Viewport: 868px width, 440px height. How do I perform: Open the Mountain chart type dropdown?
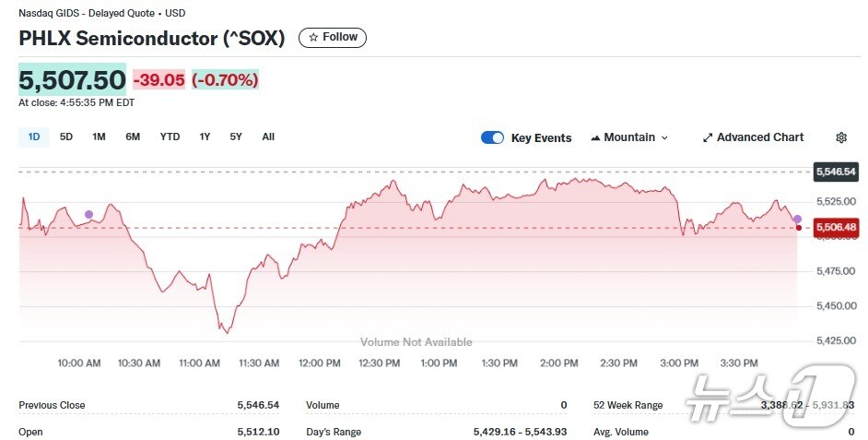[629, 137]
